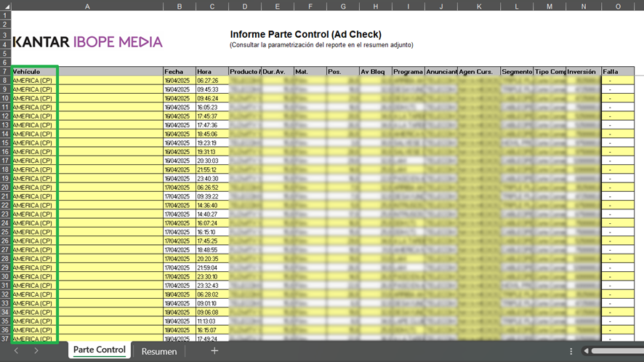Select the date cell in row 20
Image resolution: width=644 pixels, height=362 pixels.
[180, 188]
